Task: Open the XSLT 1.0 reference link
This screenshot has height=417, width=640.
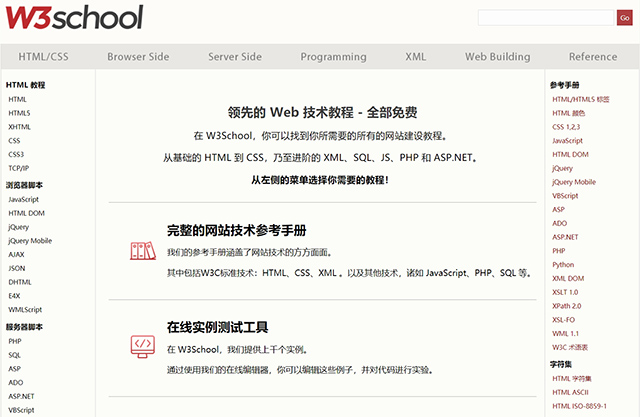Action: coord(565,293)
